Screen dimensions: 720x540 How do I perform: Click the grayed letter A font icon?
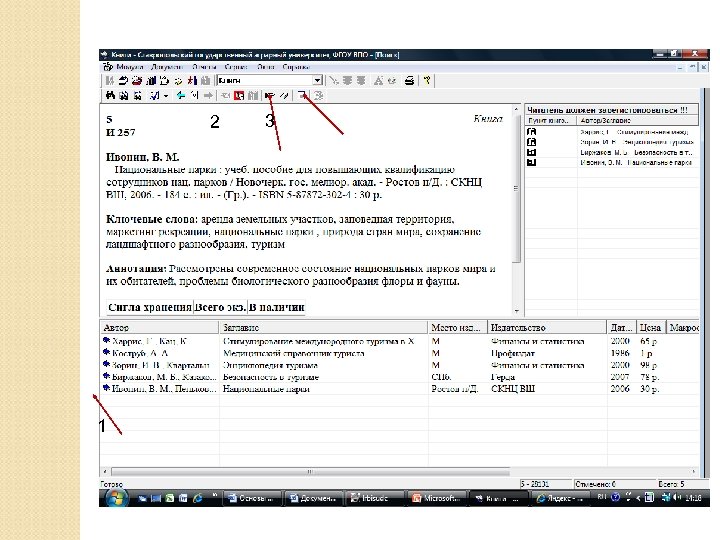coord(378,81)
